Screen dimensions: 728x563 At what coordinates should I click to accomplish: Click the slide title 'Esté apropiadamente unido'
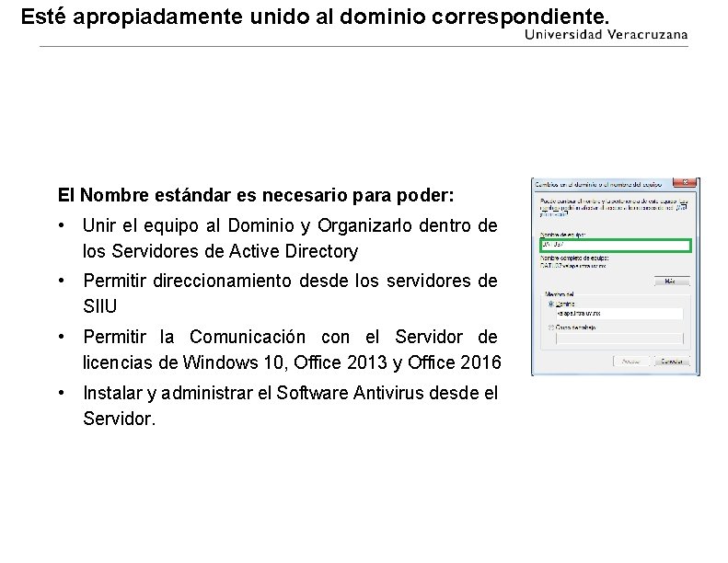(x=315, y=17)
